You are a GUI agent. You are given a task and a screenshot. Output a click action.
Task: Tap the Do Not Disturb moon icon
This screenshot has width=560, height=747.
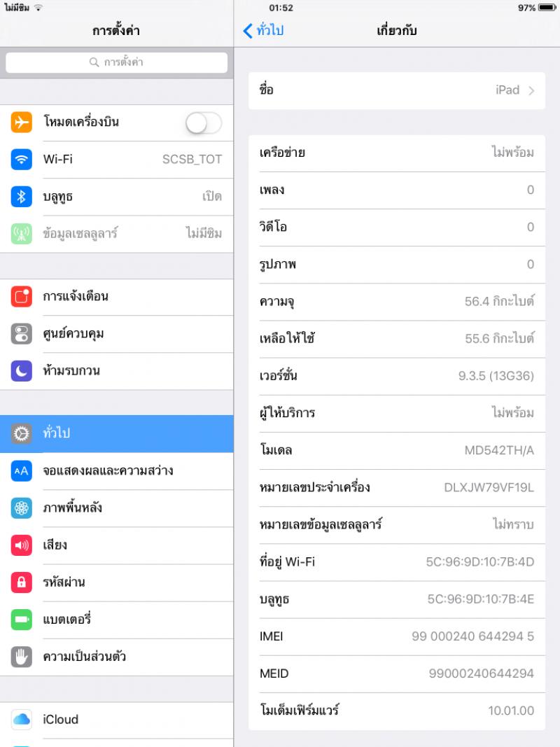(x=22, y=370)
